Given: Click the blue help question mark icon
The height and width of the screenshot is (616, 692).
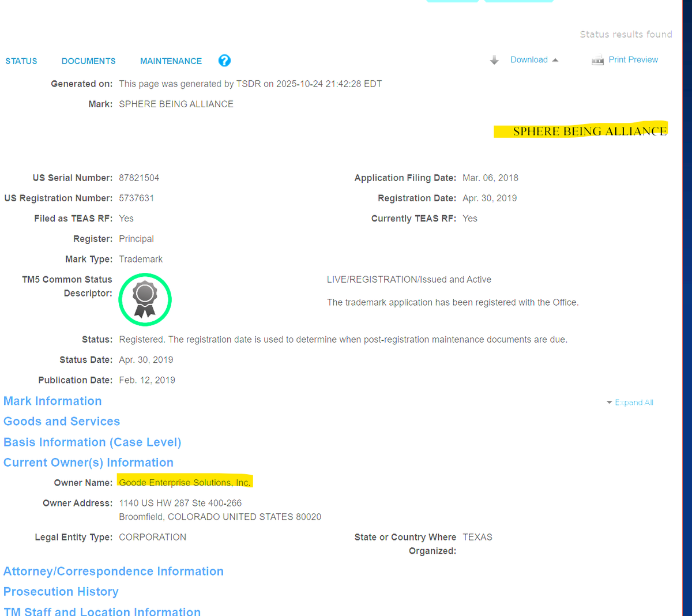Looking at the screenshot, I should coord(224,61).
